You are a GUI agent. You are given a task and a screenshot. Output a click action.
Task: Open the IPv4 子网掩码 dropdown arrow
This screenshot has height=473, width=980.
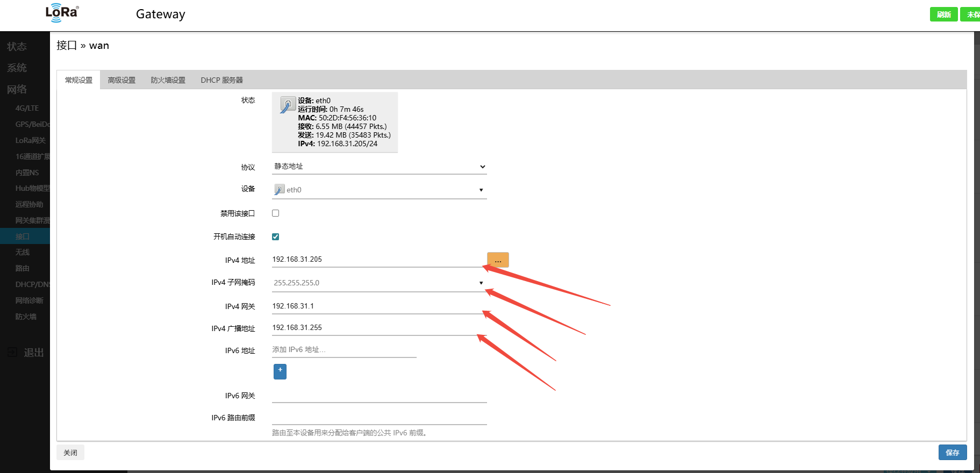pos(481,283)
